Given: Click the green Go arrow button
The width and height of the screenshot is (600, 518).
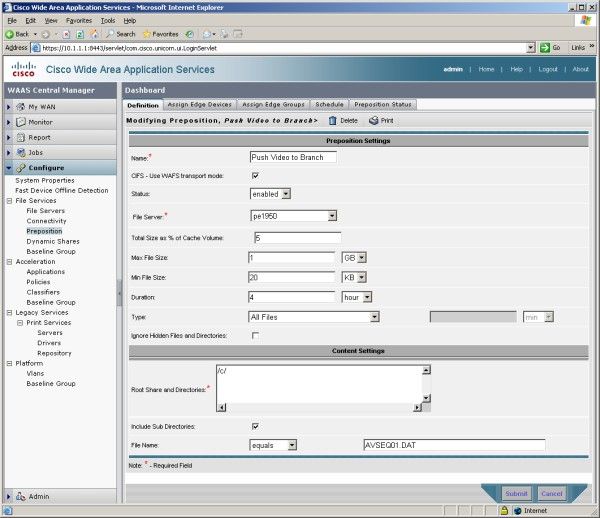Looking at the screenshot, I should [x=545, y=48].
